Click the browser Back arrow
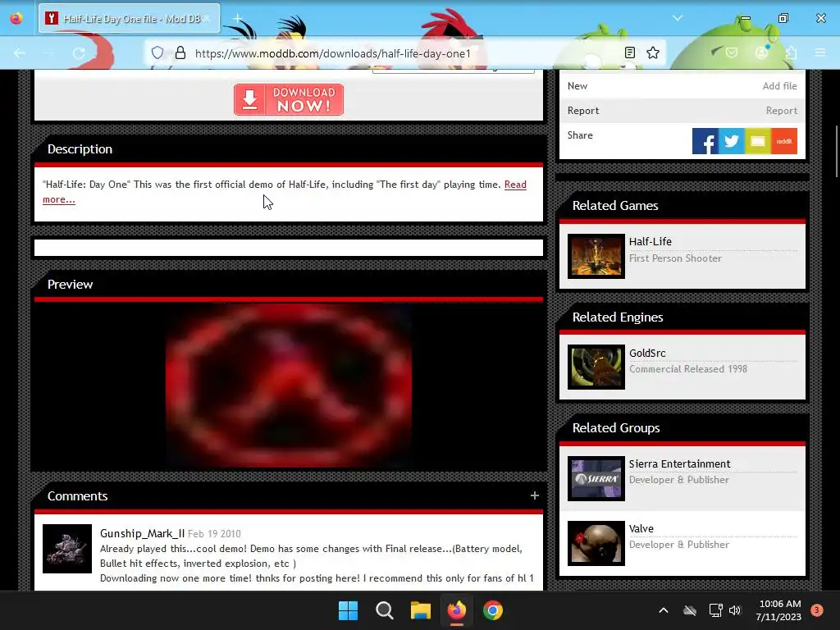 click(x=20, y=53)
